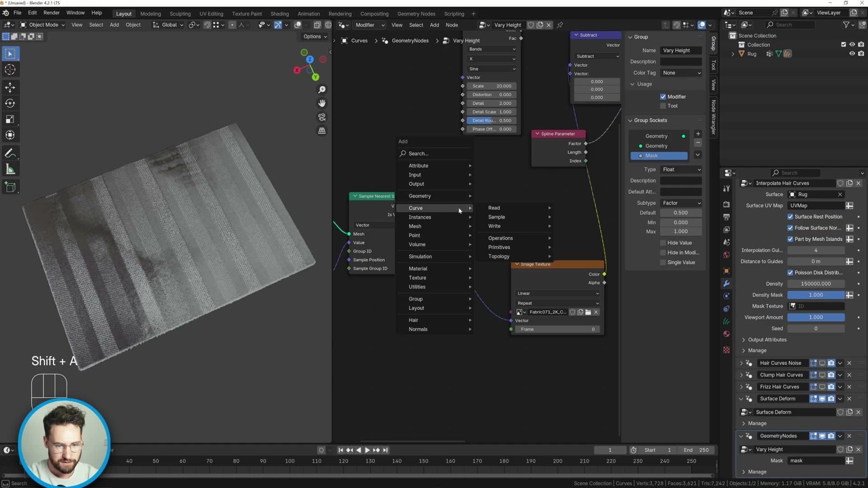Open folder icon in Image Texture node

[x=588, y=312]
